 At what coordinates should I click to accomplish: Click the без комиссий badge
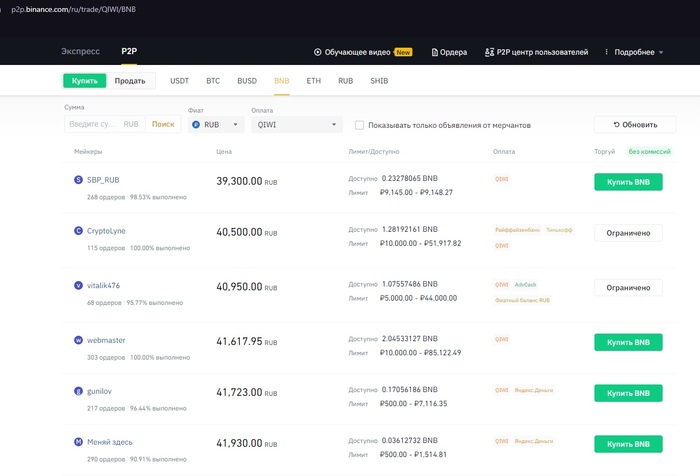click(650, 151)
